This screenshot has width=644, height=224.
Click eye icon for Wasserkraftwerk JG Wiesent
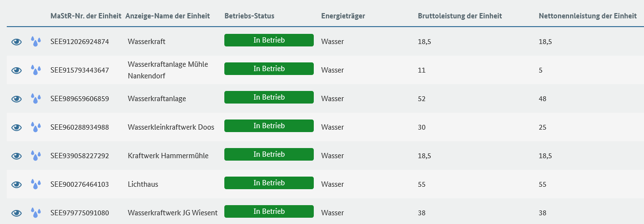click(17, 213)
